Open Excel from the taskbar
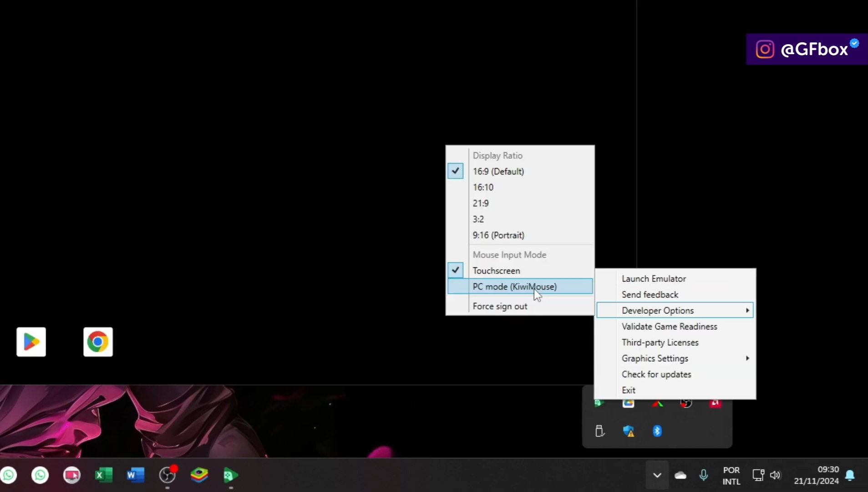The height and width of the screenshot is (492, 868). (x=104, y=475)
